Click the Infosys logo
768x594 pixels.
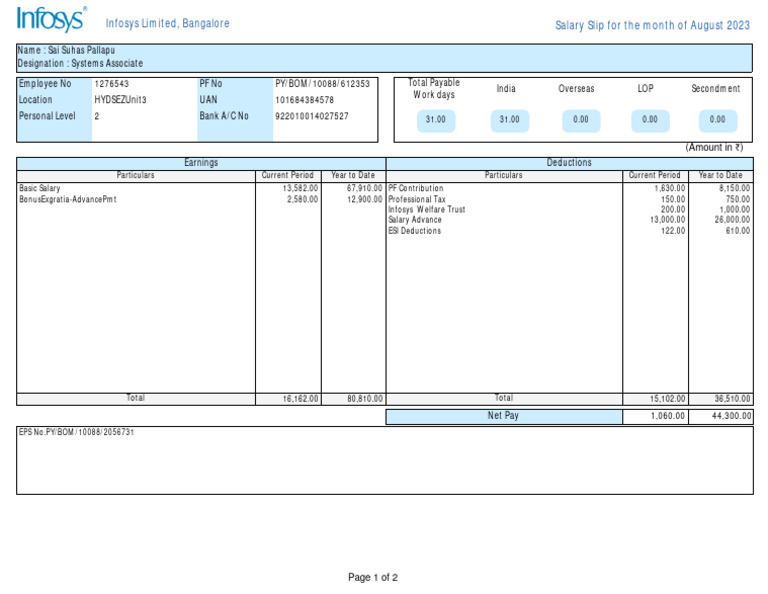(52, 19)
